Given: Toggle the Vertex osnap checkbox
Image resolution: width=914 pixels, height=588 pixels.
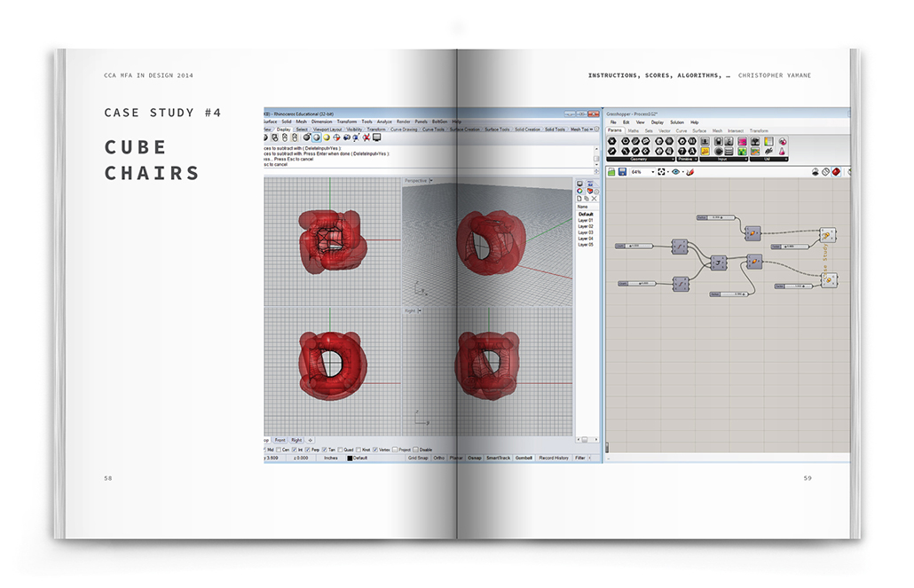Looking at the screenshot, I should [375, 450].
